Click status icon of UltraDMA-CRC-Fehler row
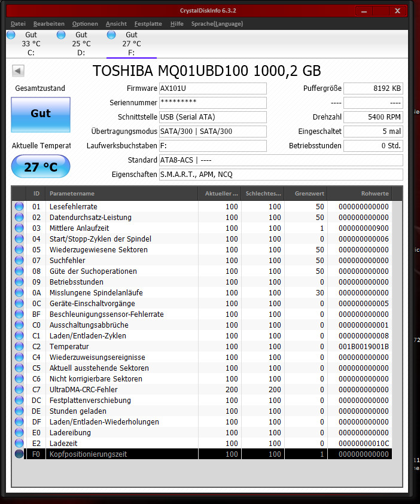The image size is (420, 504). point(19,390)
